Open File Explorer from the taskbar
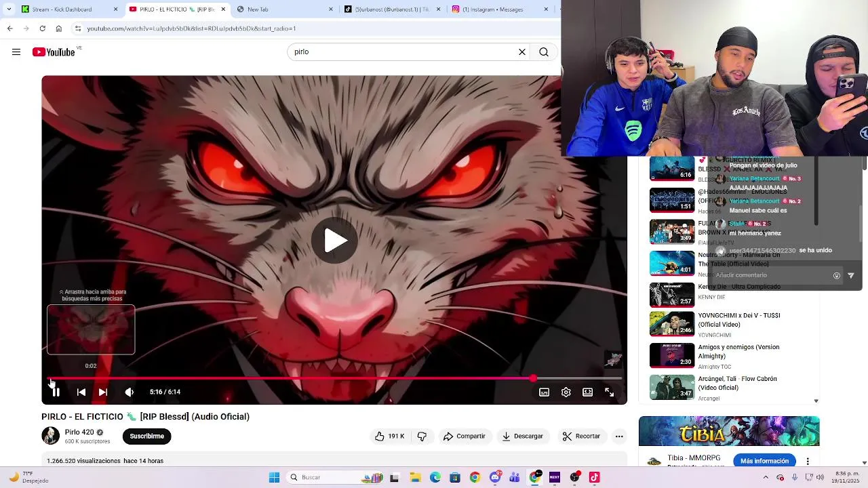Viewport: 868px width, 488px height. (415, 477)
